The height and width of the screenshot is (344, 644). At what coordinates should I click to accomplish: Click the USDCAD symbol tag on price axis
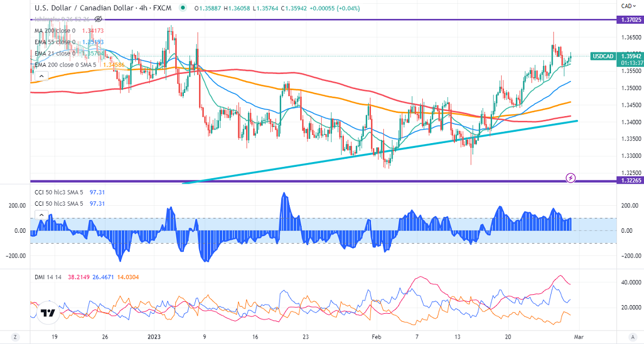pos(602,56)
